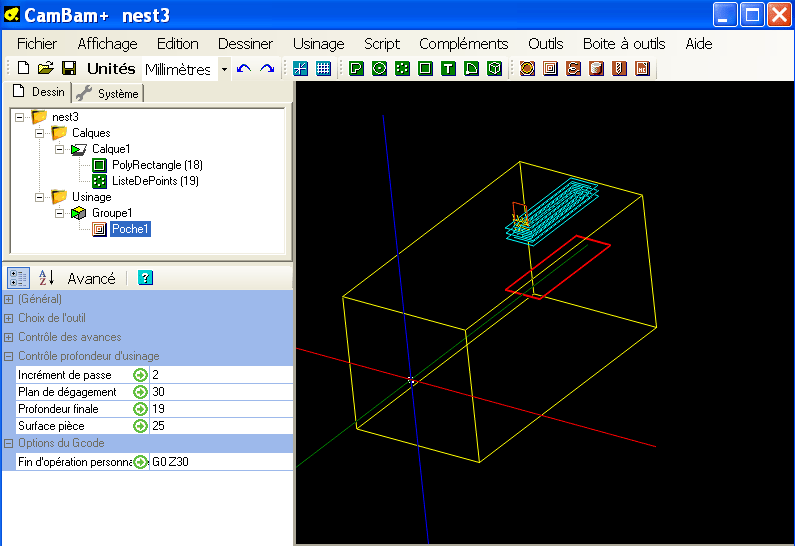This screenshot has height=546, width=795.
Task: Show properties in categorized view
Action: 18,278
